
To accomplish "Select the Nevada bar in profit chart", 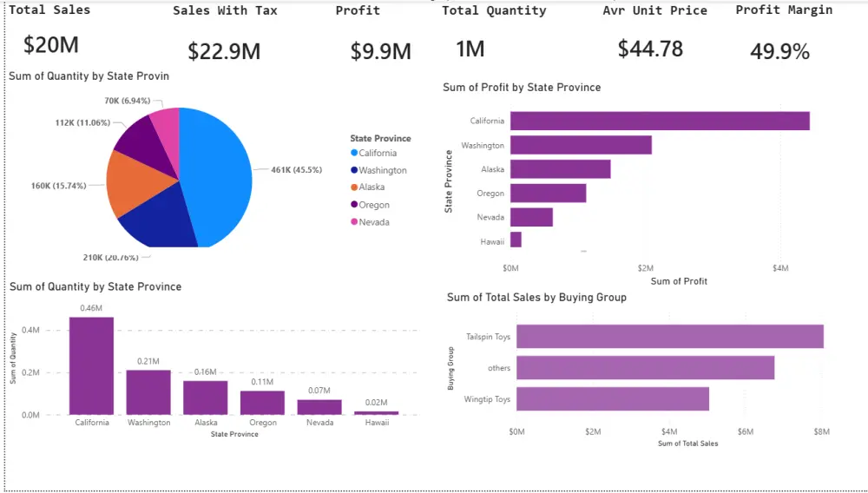I will [531, 217].
